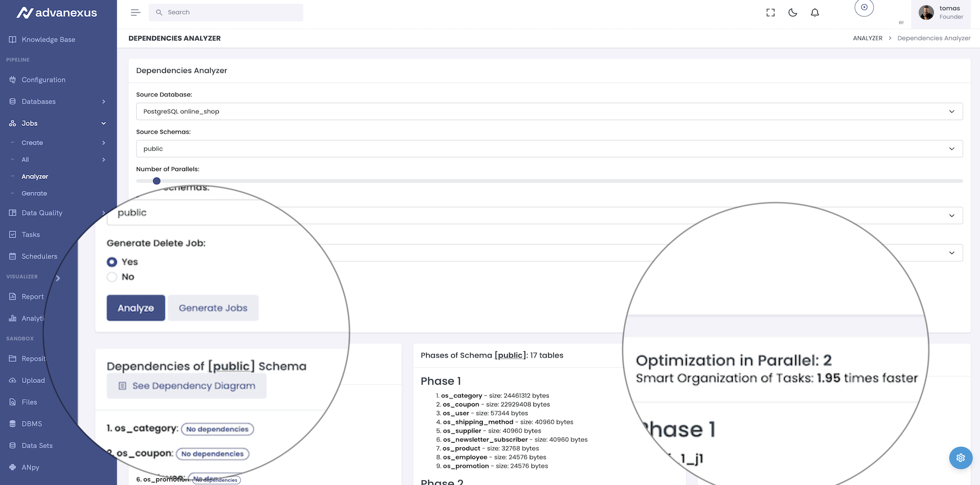Select No for Generate Delete Job
Image resolution: width=980 pixels, height=485 pixels.
(112, 277)
